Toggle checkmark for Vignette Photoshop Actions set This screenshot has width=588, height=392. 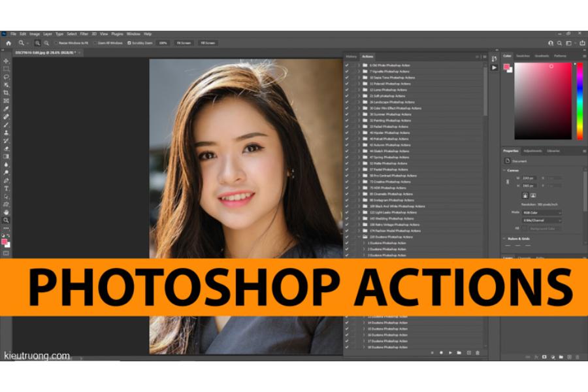pyautogui.click(x=347, y=71)
